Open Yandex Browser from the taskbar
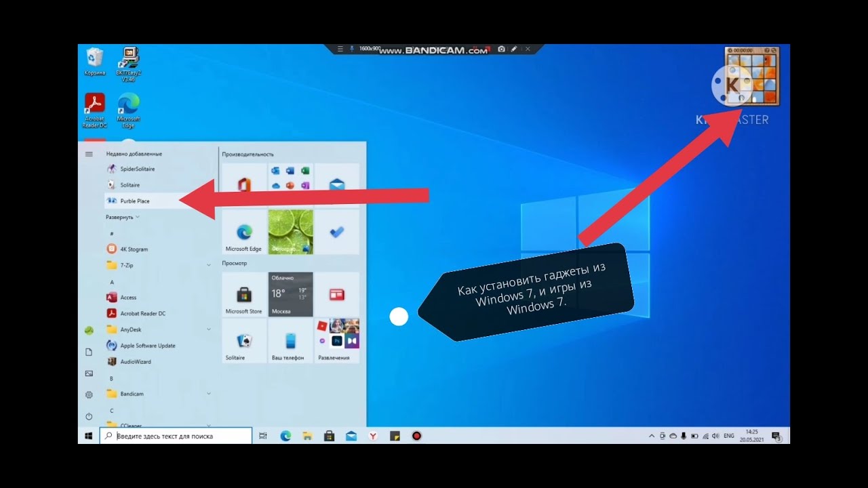This screenshot has height=488, width=868. click(373, 436)
